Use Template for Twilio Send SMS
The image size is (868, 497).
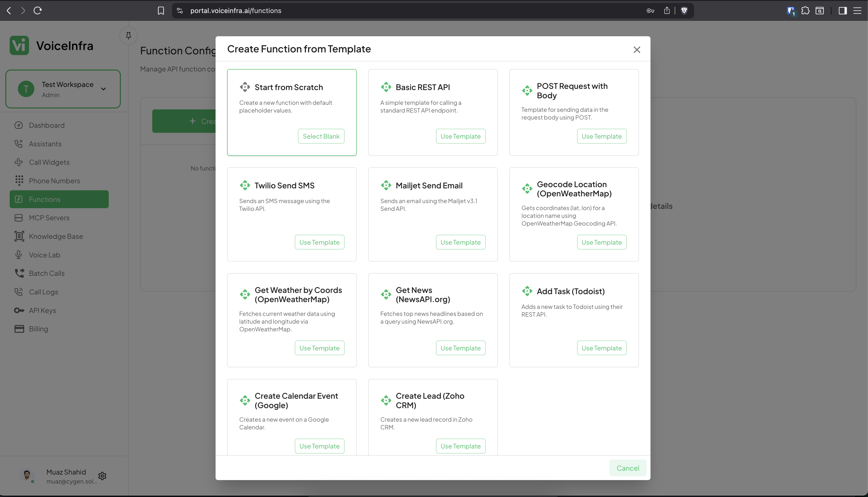[x=319, y=242]
